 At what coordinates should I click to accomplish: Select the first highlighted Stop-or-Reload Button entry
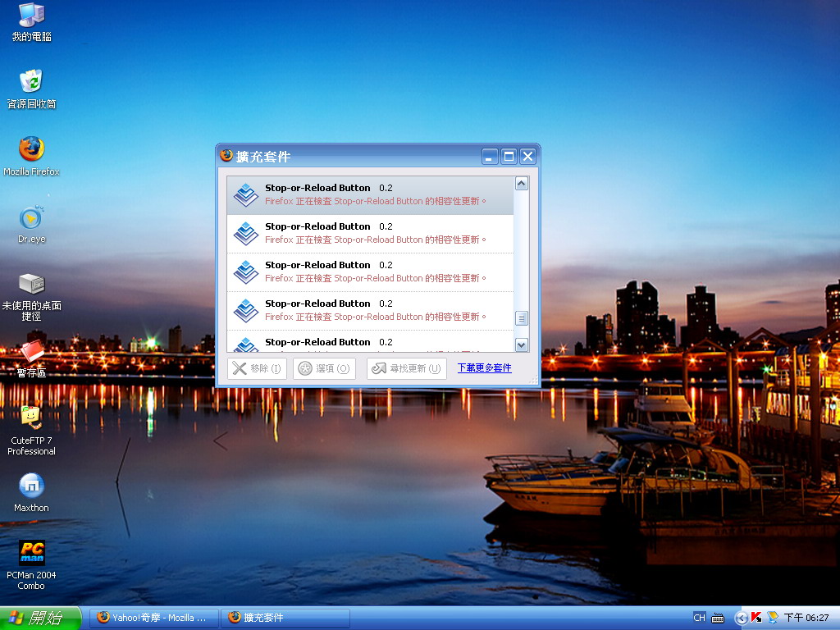[x=370, y=195]
